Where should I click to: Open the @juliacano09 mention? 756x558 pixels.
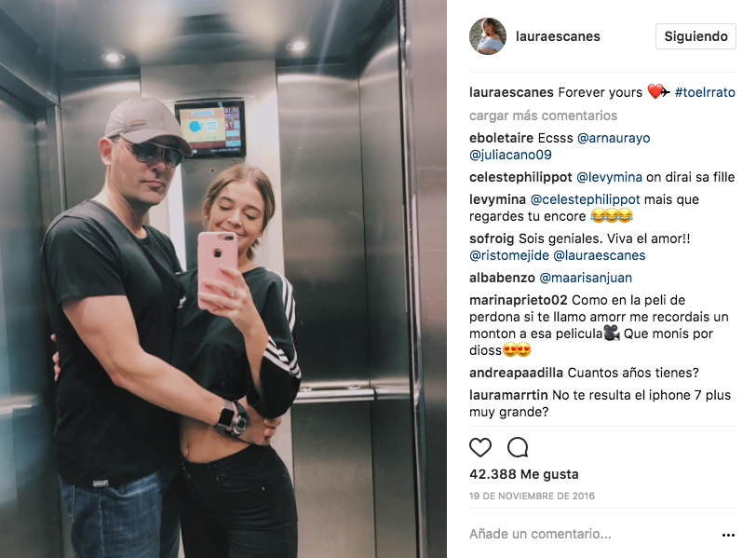(x=510, y=155)
